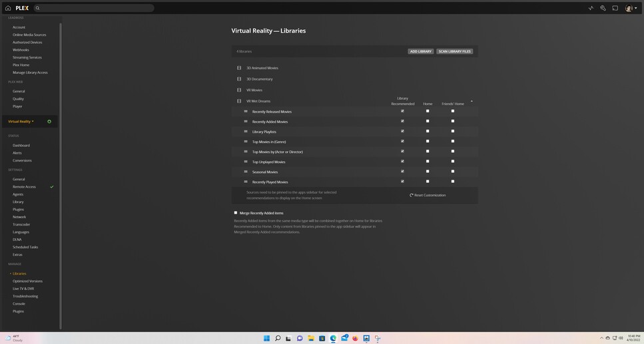Open Firefox from the taskbar
The image size is (644, 344).
[355, 338]
